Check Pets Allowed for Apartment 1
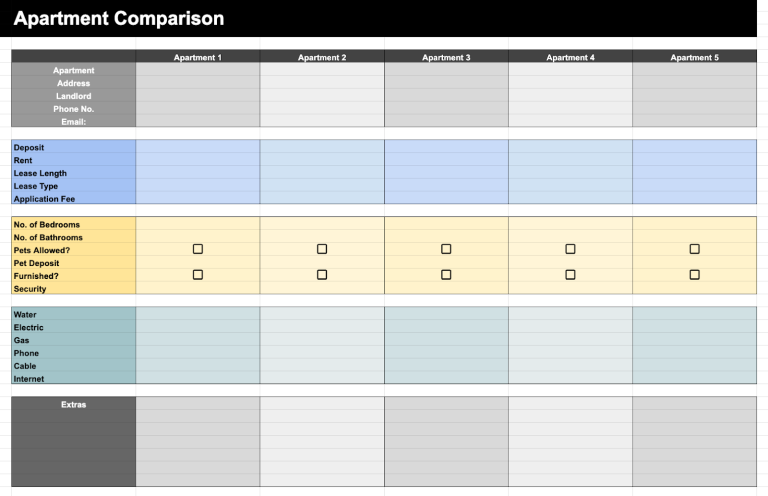 pyautogui.click(x=198, y=249)
